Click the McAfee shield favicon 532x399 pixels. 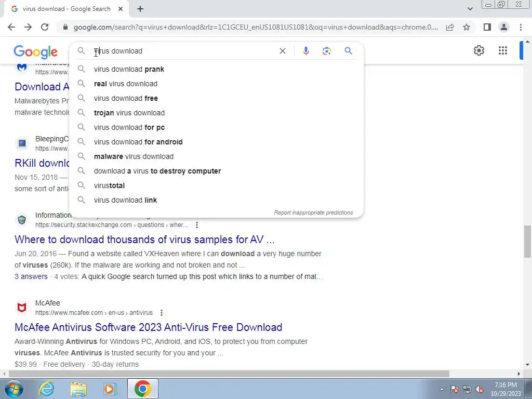point(22,308)
